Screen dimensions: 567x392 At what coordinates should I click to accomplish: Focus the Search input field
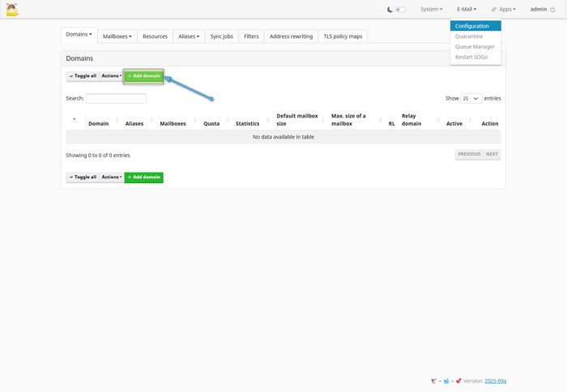tap(116, 98)
